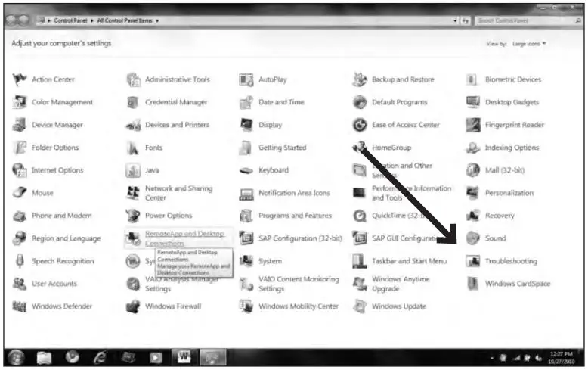Open the Region and Language link

pyautogui.click(x=66, y=238)
